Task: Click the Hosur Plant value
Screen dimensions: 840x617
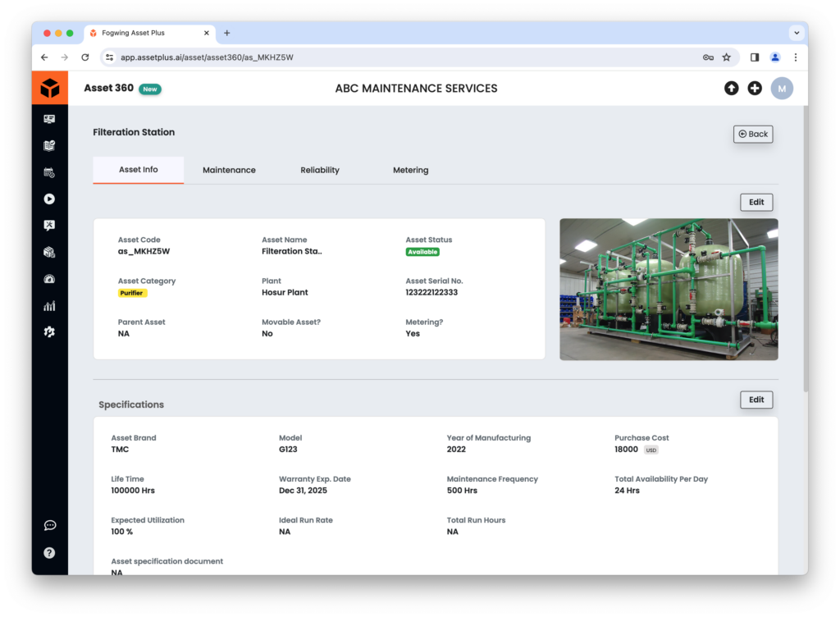Action: click(x=285, y=292)
